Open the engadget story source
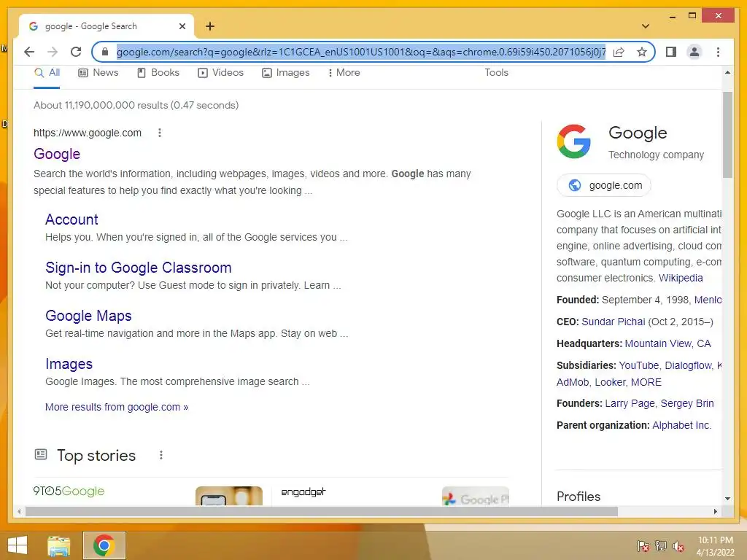The height and width of the screenshot is (560, 747). point(303,492)
